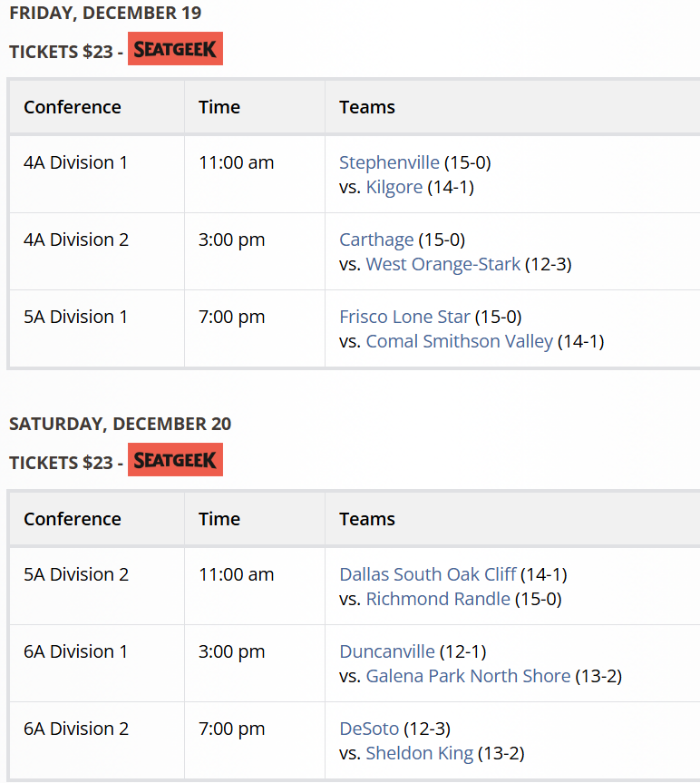Click the 6A Division 1 conference cell

coord(76,651)
